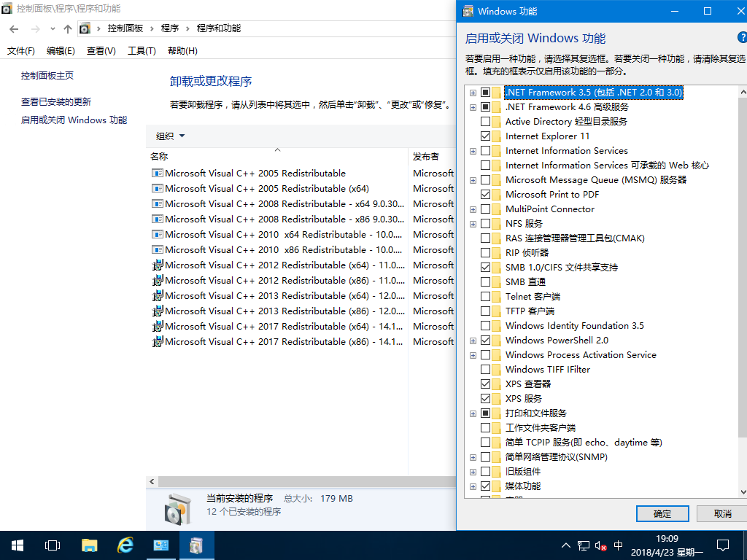Open 编辑(E) menu
The image size is (747, 560).
click(61, 51)
